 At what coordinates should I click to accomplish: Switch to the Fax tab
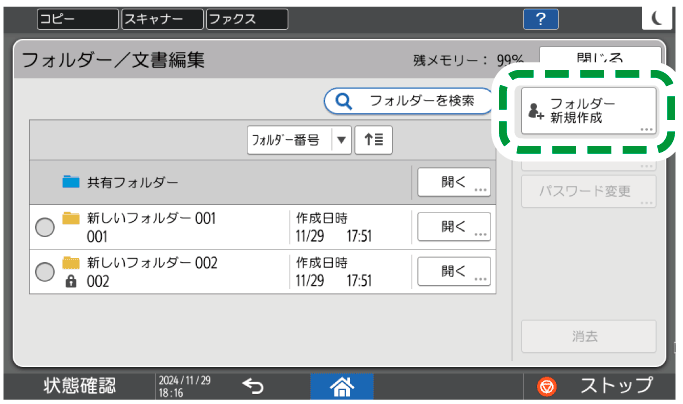[247, 19]
